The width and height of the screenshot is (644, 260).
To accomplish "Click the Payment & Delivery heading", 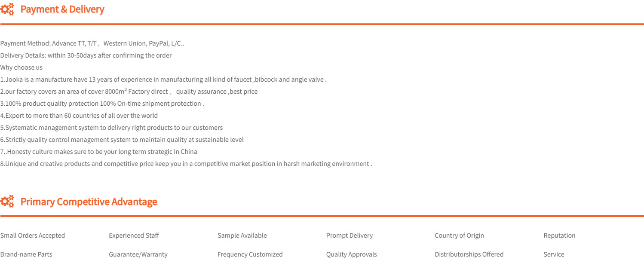I will tap(62, 9).
